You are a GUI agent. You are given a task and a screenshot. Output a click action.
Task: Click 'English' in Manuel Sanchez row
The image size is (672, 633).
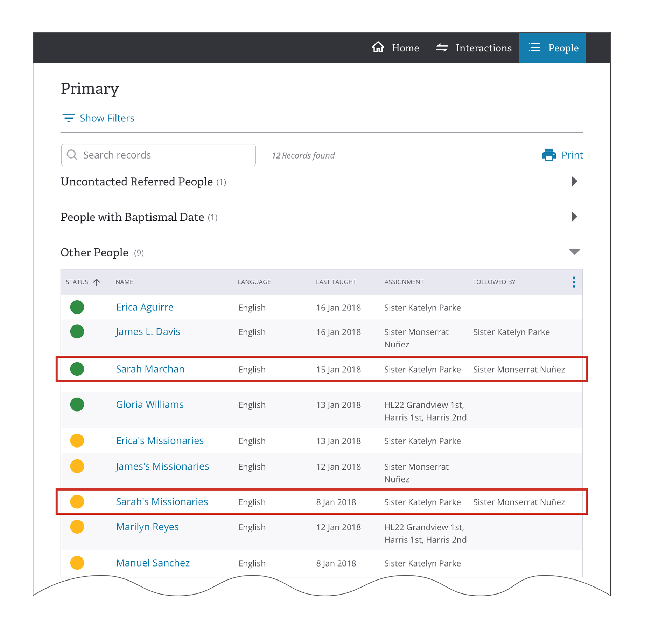click(x=252, y=563)
